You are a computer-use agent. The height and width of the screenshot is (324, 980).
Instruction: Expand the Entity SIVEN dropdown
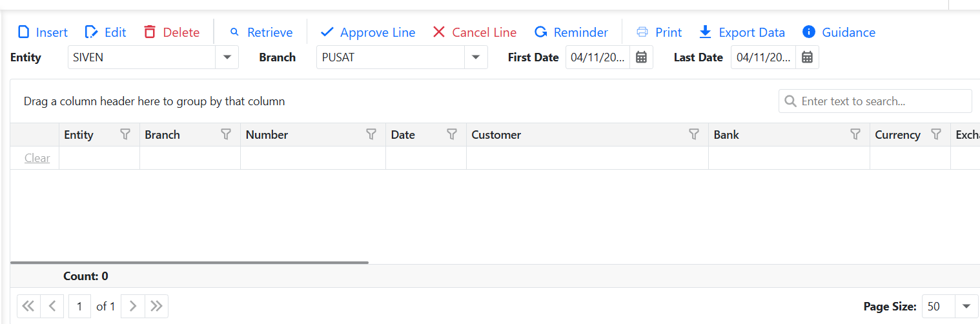(x=227, y=57)
